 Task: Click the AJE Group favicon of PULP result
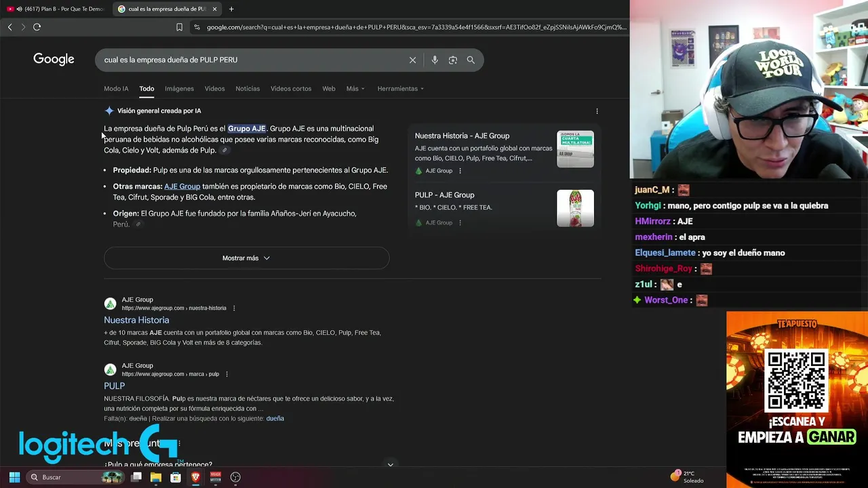pos(110,369)
